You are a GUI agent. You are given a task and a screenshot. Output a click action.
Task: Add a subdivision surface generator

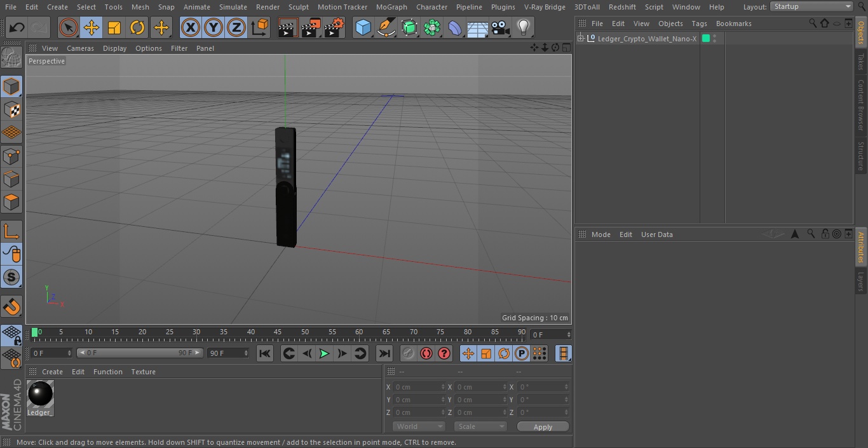click(409, 27)
